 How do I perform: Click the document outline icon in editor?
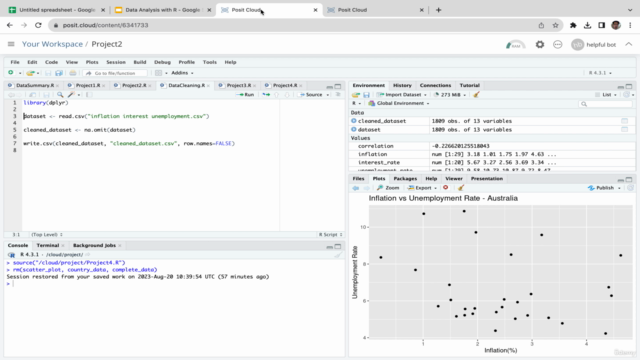(x=338, y=95)
